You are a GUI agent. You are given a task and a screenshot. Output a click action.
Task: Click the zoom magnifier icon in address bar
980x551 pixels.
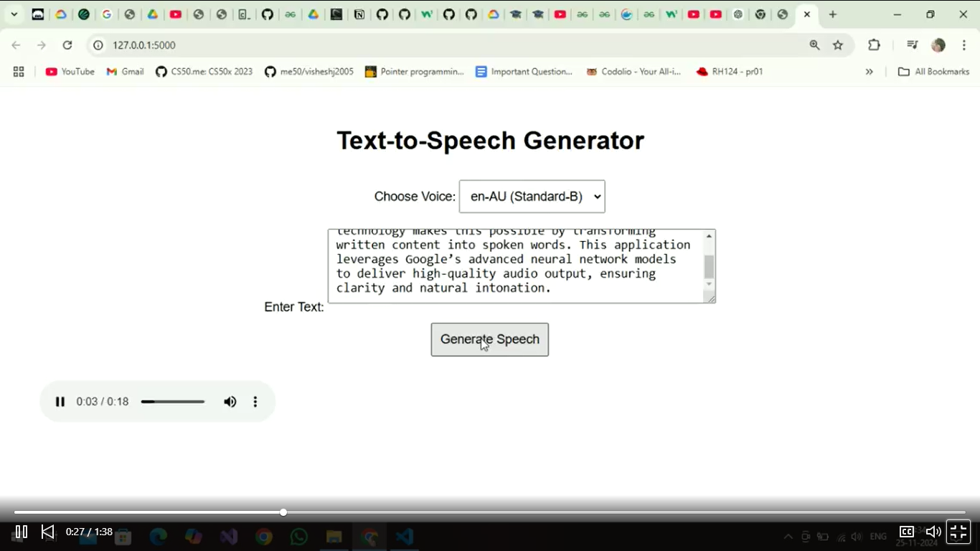814,45
